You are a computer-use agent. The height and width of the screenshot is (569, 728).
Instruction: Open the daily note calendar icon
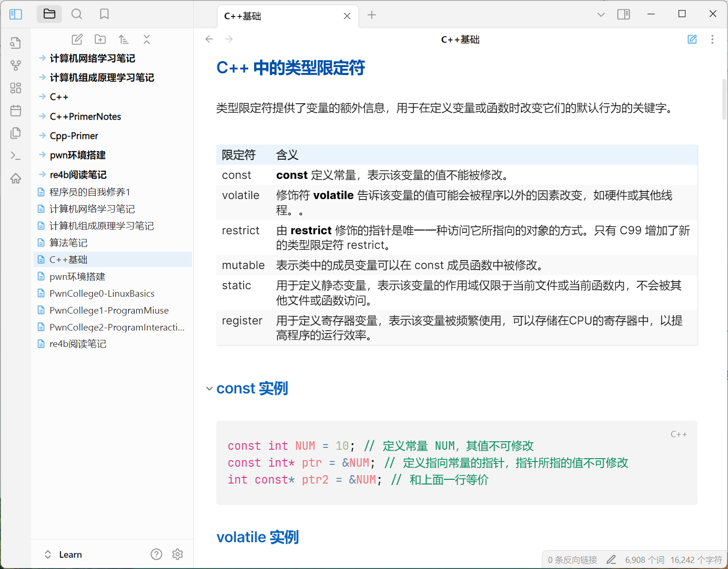point(15,111)
